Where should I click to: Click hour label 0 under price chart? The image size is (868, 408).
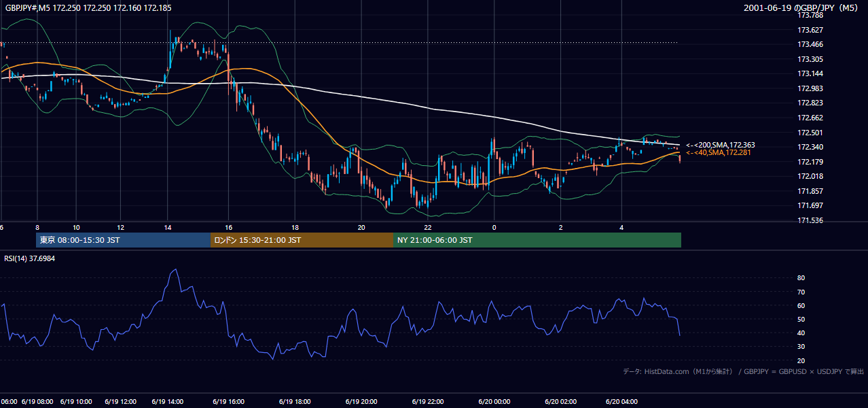[494, 227]
